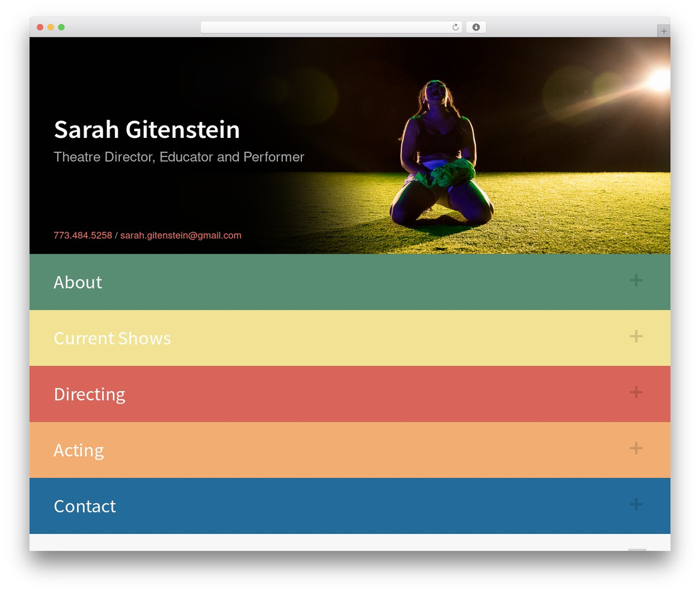Screen dimensions: 700x593
Task: Expand the About section plus icon
Action: pos(636,280)
